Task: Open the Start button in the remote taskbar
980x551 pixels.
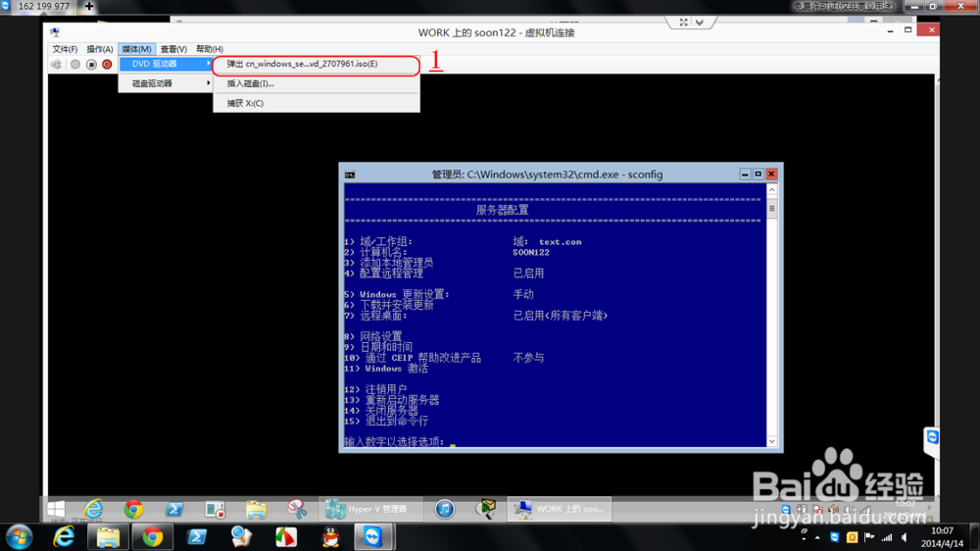Action: click(x=56, y=509)
